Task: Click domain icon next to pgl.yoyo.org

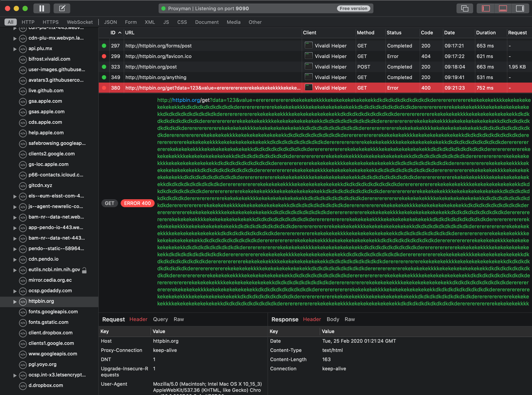Action: click(x=23, y=365)
